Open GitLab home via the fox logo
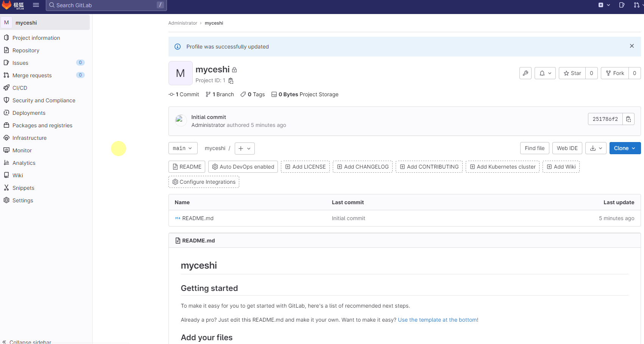Screen dimensions: 644x344 click(7, 5)
